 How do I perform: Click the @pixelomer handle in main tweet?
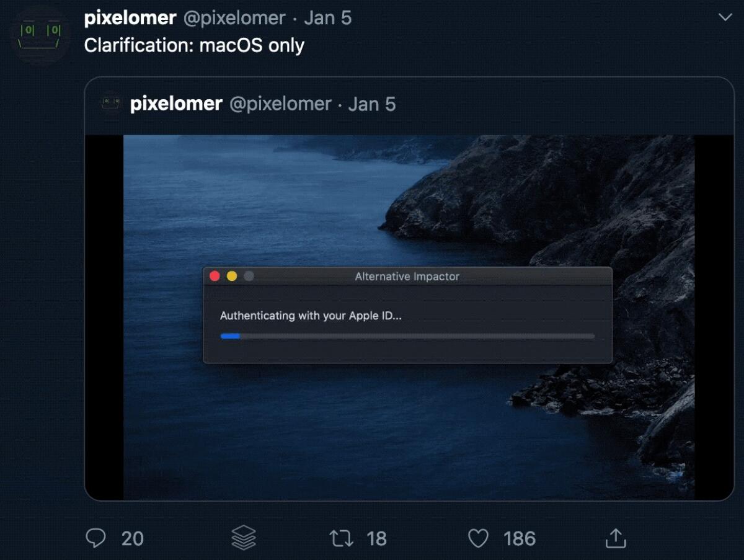234,18
